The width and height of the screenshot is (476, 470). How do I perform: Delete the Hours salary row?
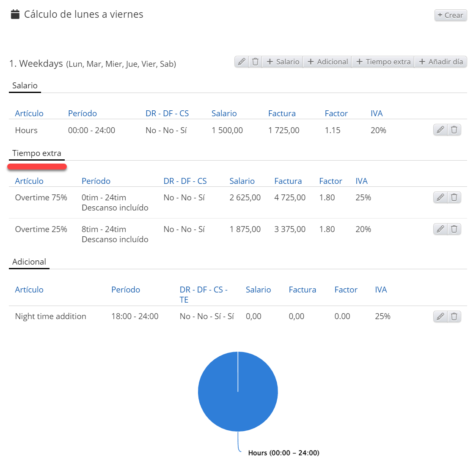pos(454,130)
